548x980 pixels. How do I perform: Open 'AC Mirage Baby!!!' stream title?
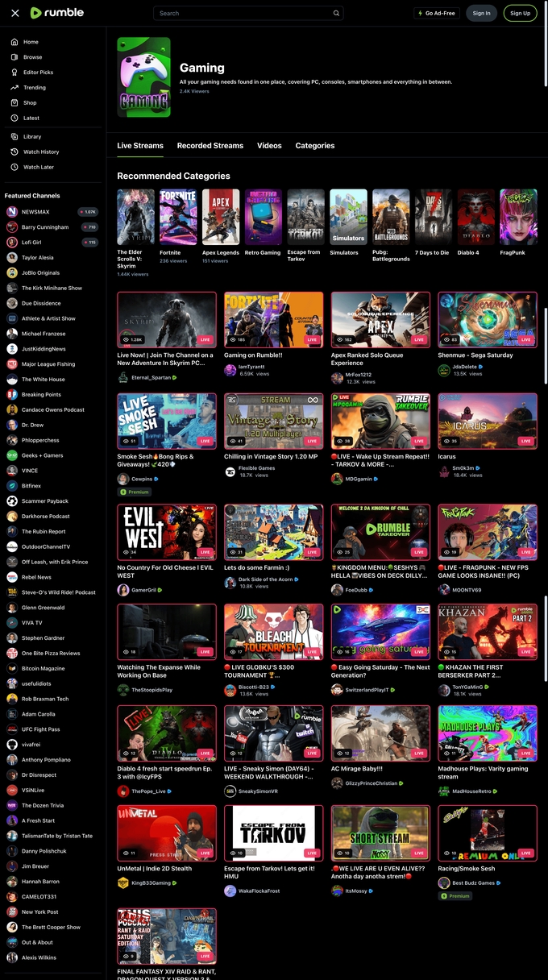pyautogui.click(x=357, y=769)
